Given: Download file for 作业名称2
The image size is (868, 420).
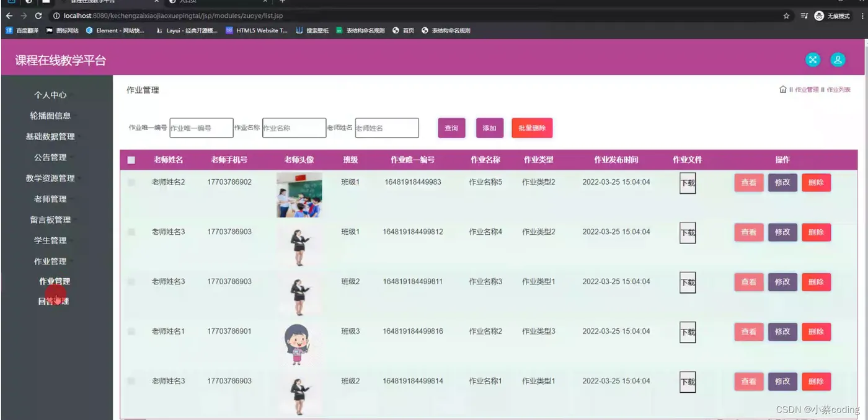Looking at the screenshot, I should click(688, 332).
